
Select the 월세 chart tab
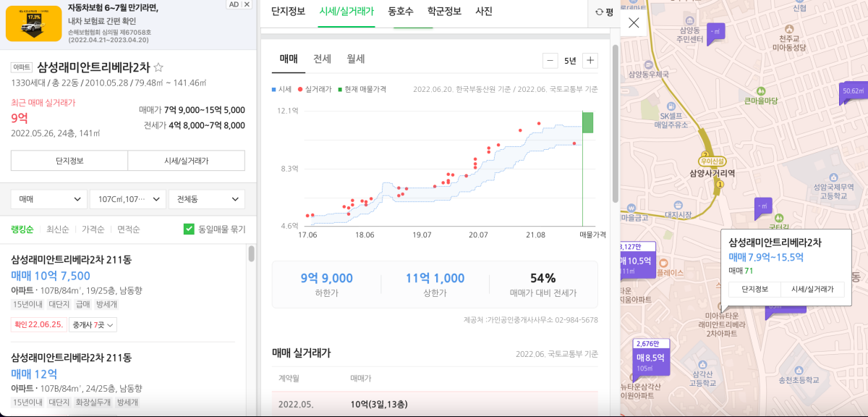coord(355,59)
